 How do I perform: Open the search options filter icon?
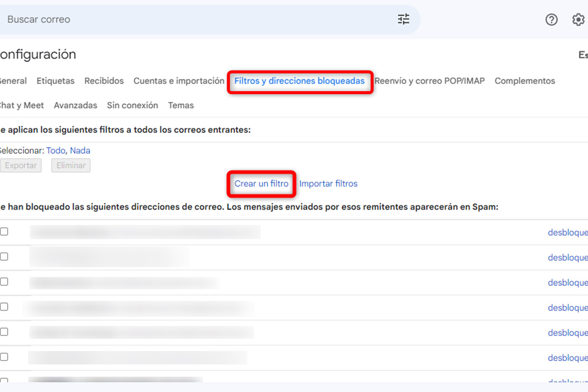(x=403, y=20)
